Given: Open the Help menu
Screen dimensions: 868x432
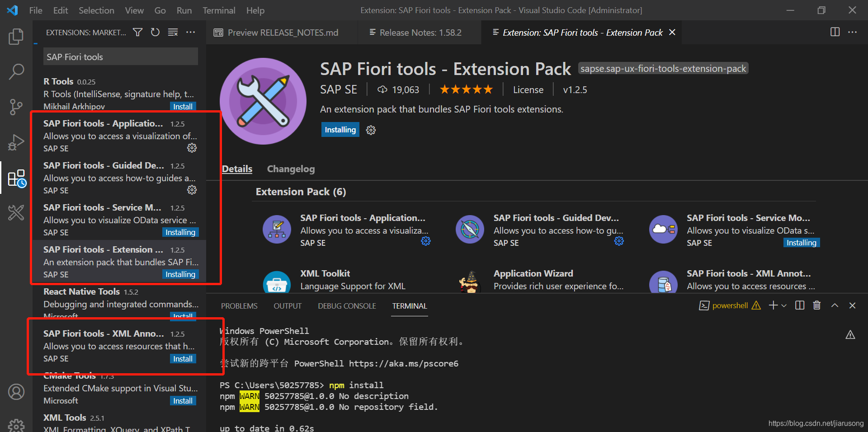Looking at the screenshot, I should point(255,10).
